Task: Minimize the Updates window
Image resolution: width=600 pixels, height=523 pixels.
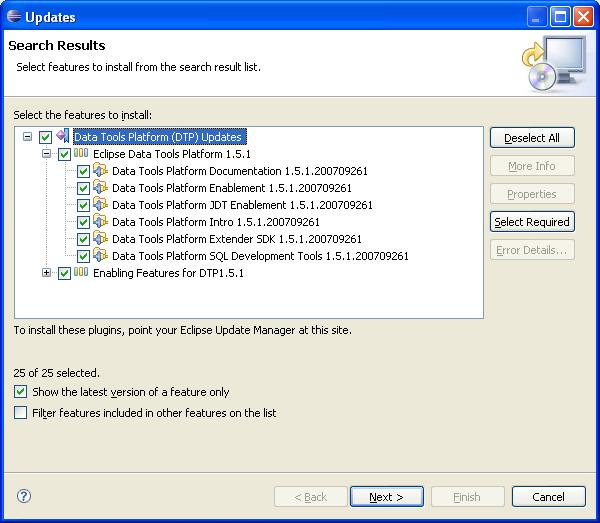Action: 536,16
